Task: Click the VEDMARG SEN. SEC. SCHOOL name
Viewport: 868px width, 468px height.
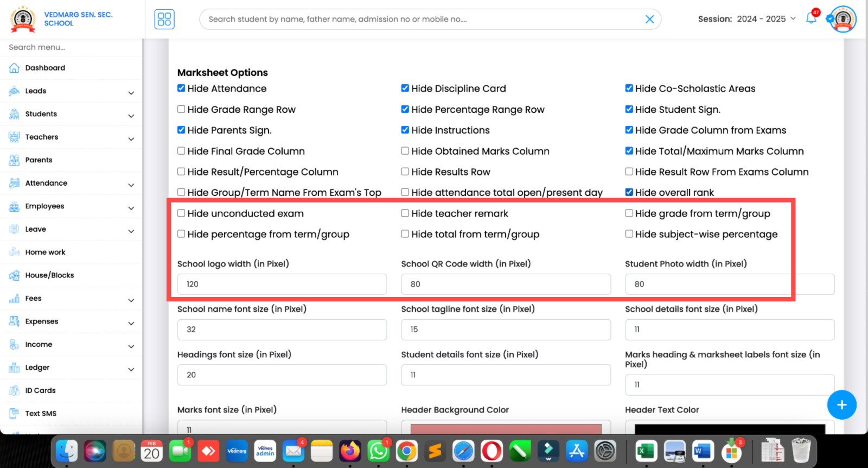Action: click(x=78, y=19)
